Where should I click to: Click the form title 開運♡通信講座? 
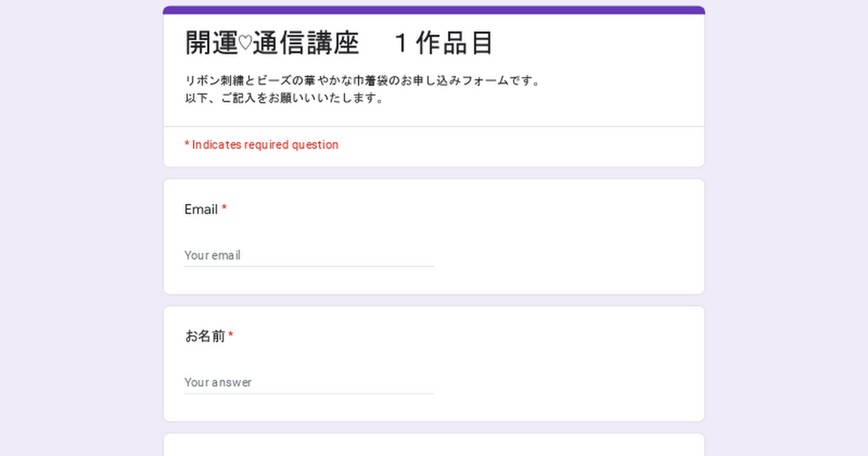point(272,43)
